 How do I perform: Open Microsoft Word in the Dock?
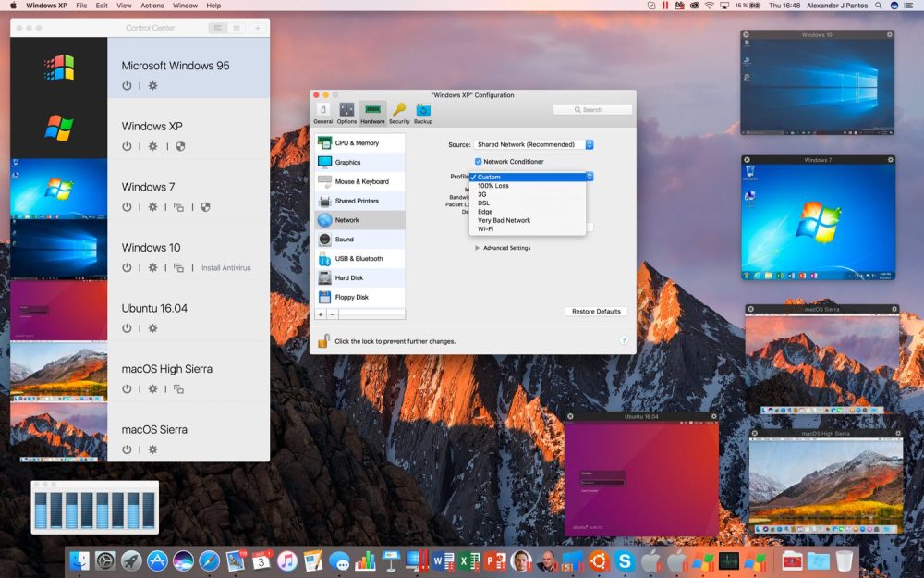[444, 561]
